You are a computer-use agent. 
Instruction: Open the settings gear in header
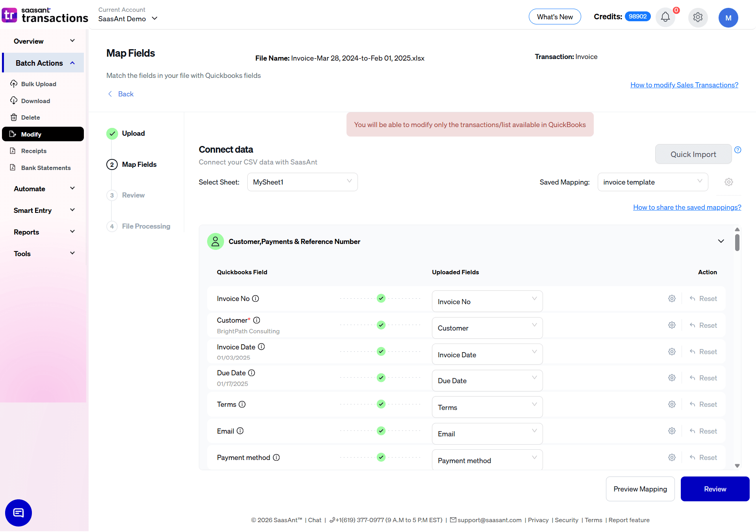[698, 17]
